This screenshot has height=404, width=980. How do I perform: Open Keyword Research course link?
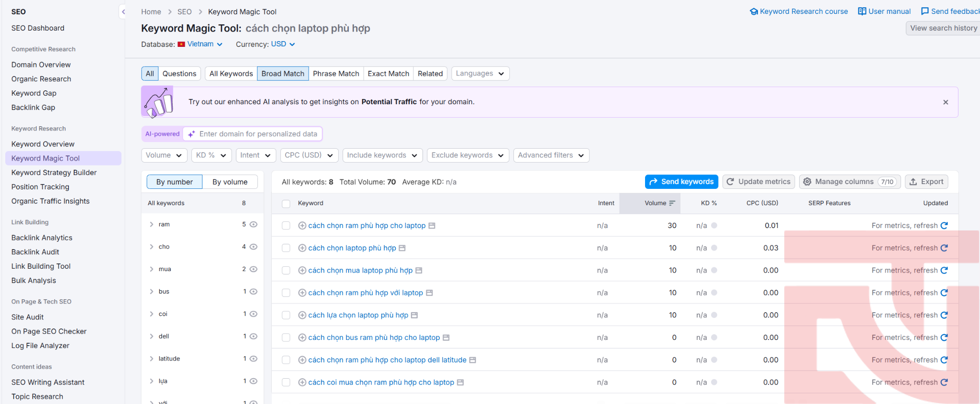799,11
